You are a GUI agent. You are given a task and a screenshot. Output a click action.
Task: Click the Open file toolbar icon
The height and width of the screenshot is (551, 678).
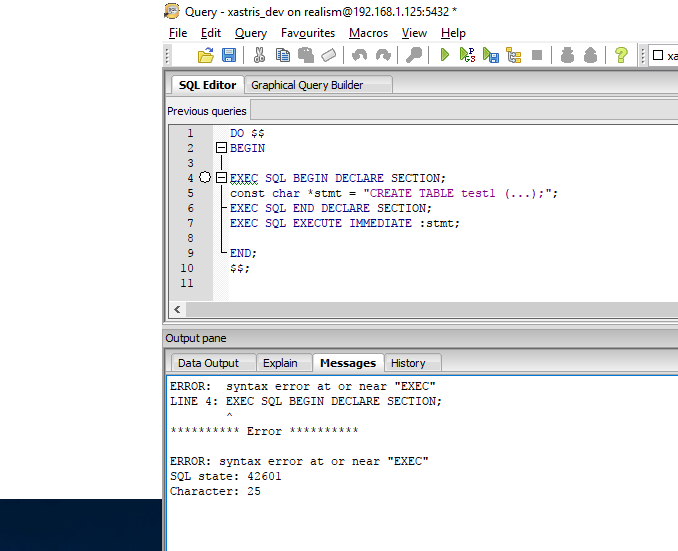[x=206, y=56]
